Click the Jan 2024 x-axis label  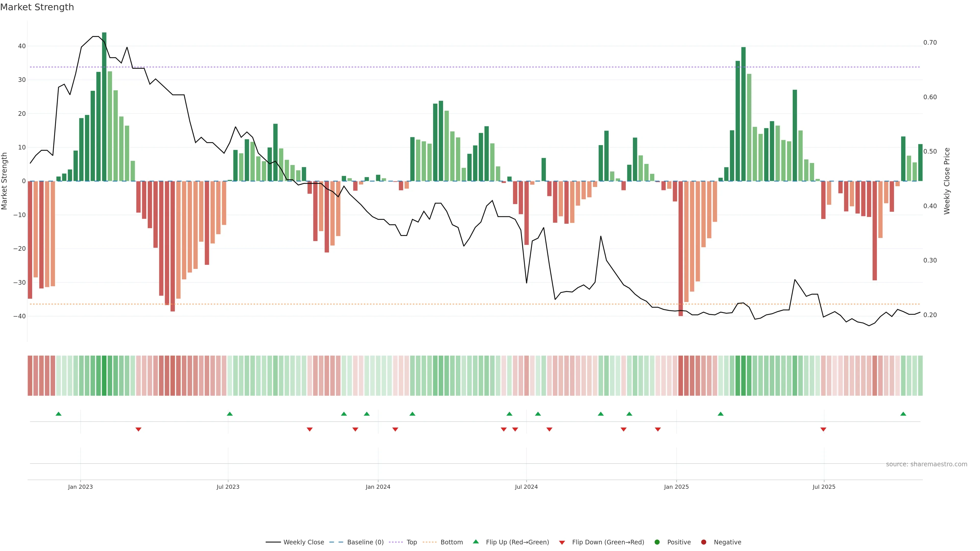click(x=378, y=487)
